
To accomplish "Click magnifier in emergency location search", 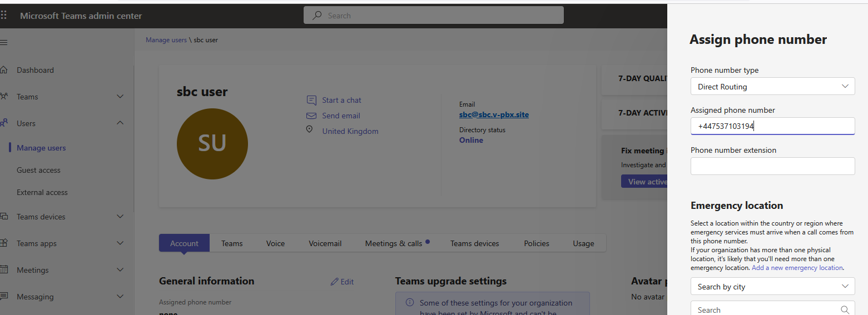I will click(845, 310).
